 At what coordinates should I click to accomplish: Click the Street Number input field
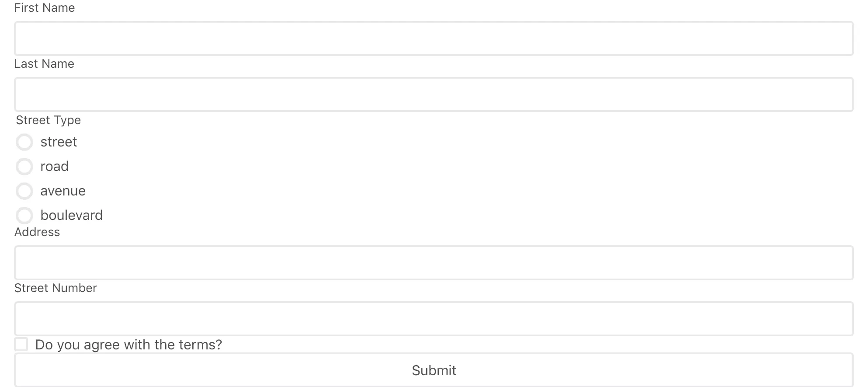(434, 319)
